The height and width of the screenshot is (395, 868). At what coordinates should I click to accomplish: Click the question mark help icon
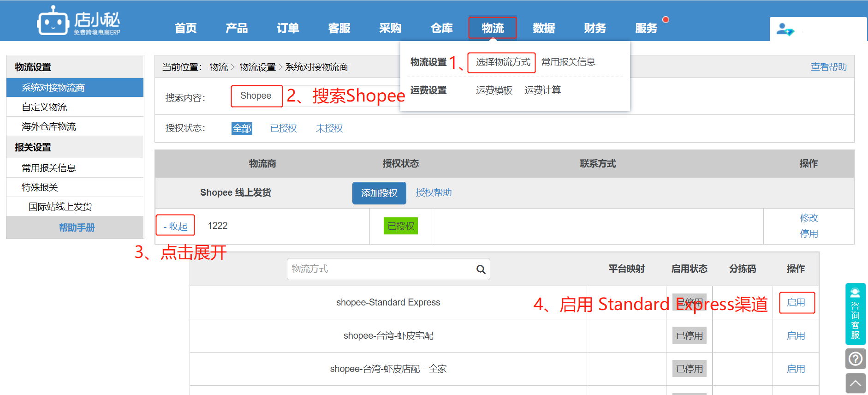tap(855, 359)
